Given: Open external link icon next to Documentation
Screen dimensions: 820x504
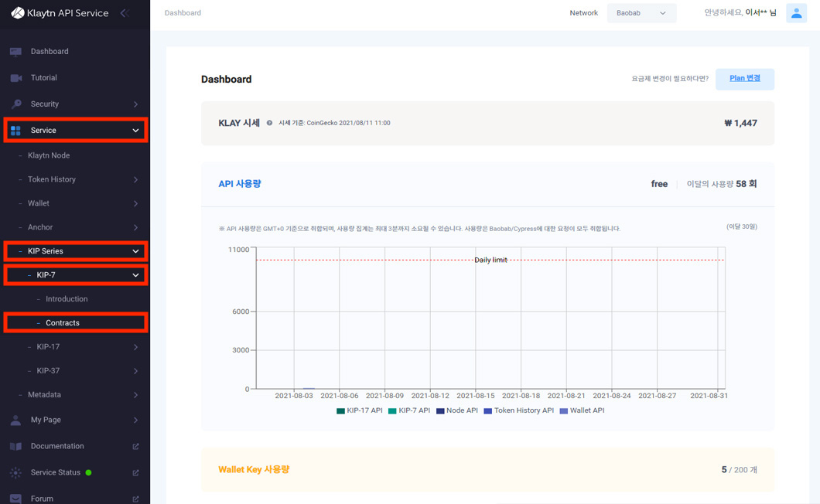Looking at the screenshot, I should coord(135,447).
